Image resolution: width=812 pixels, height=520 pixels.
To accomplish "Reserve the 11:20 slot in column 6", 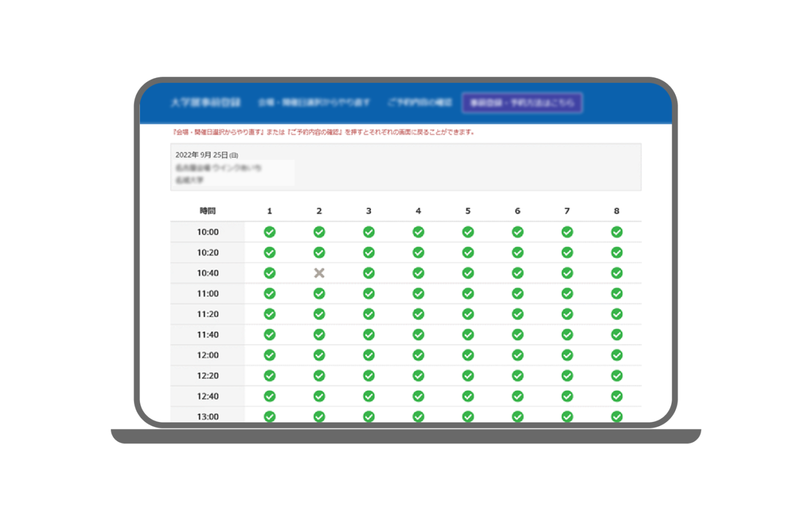I will tap(518, 314).
